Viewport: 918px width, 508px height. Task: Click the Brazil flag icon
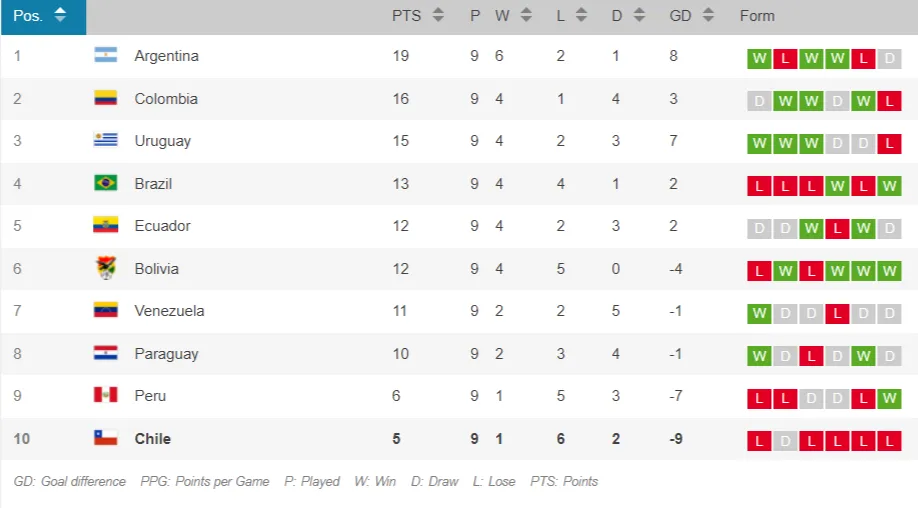coord(106,183)
